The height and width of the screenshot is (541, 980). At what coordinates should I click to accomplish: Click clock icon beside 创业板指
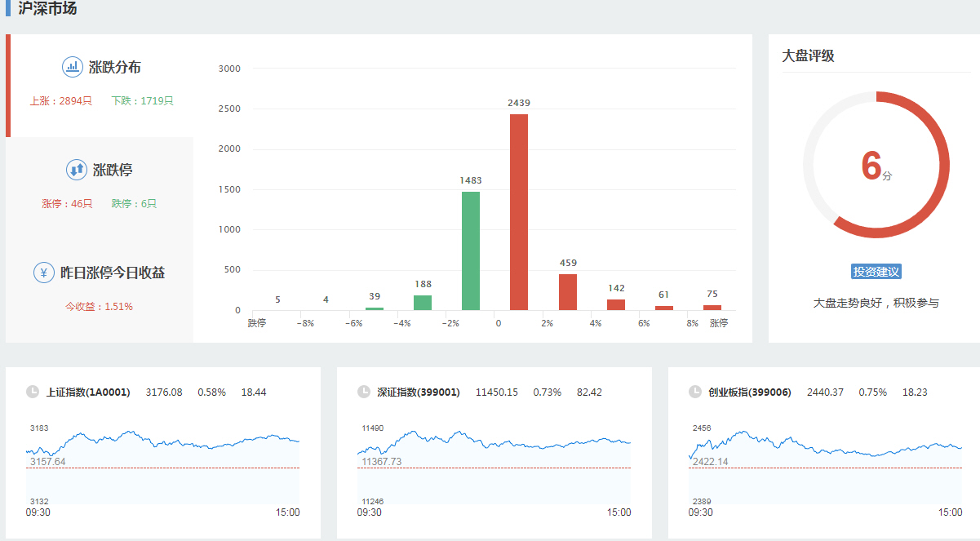click(x=695, y=392)
